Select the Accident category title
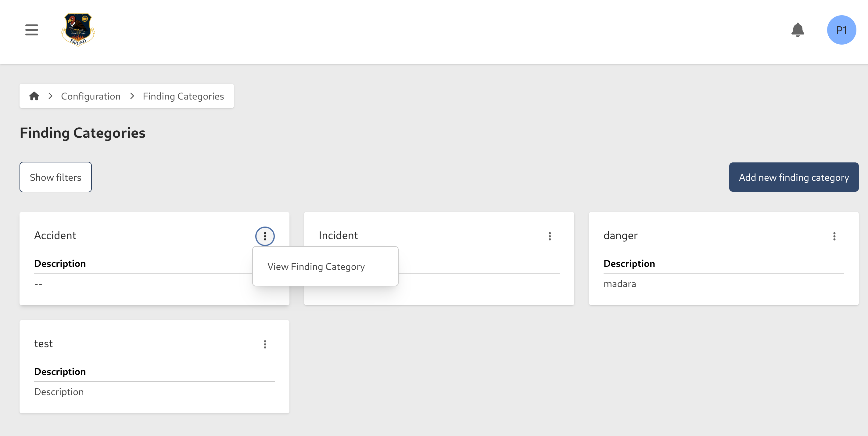This screenshot has height=436, width=868. click(x=55, y=235)
